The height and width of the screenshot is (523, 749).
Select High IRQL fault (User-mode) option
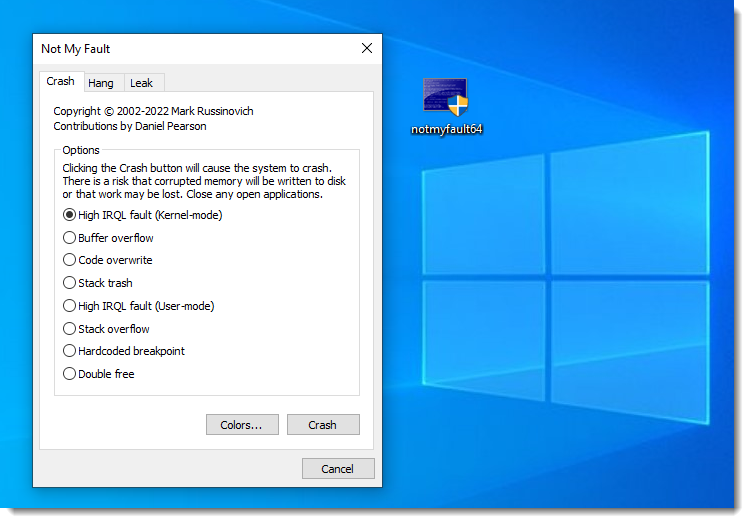tap(70, 306)
